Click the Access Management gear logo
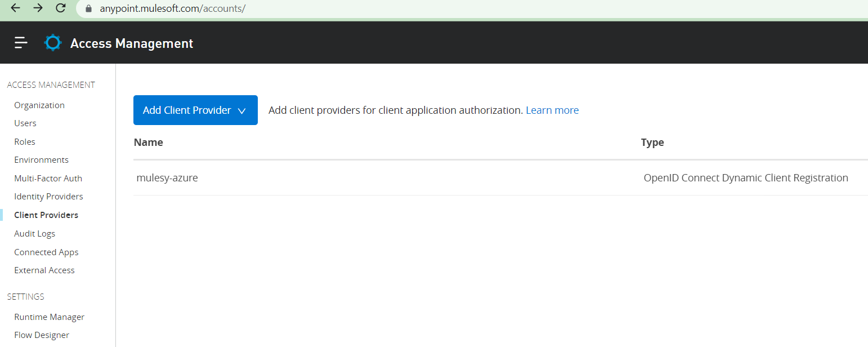 (53, 43)
